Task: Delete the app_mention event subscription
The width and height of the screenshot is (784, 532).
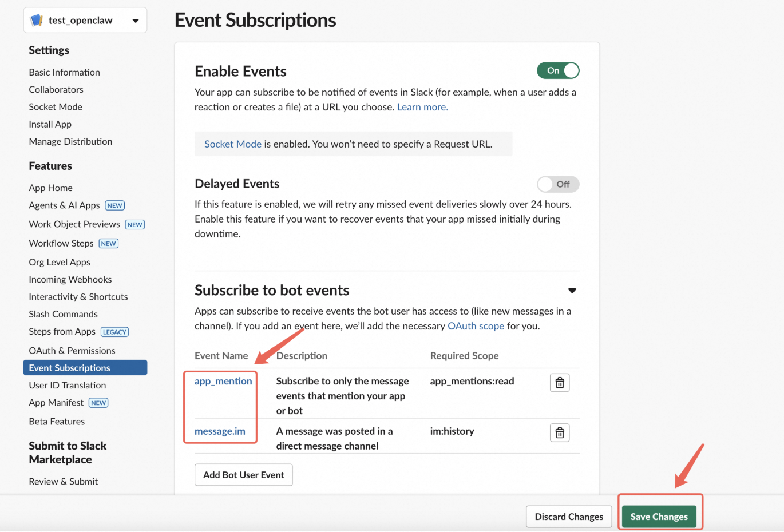Action: coord(560,383)
